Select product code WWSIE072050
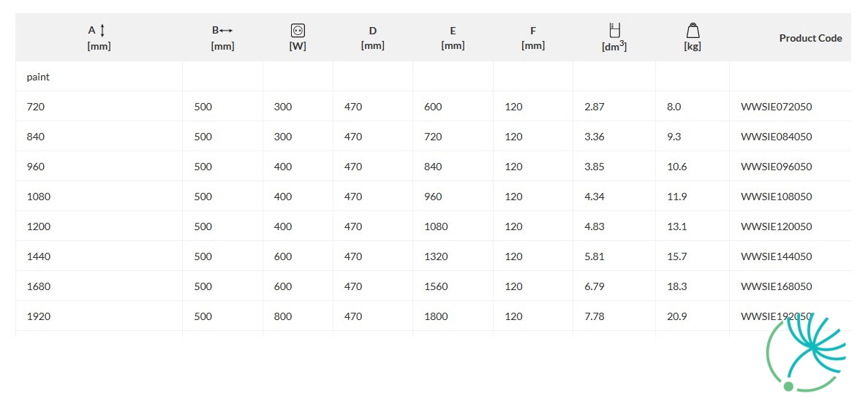Image resolution: width=868 pixels, height=415 pixels. [x=776, y=107]
